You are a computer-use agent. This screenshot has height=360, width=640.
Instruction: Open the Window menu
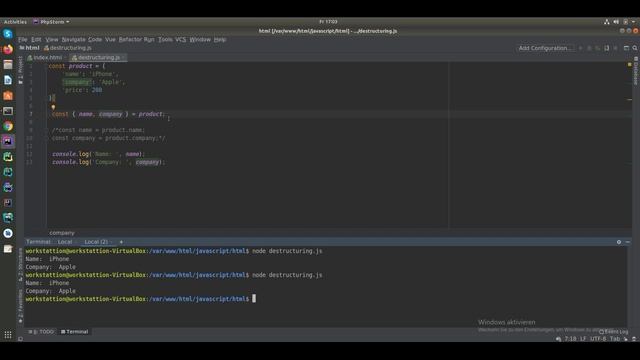(x=200, y=40)
